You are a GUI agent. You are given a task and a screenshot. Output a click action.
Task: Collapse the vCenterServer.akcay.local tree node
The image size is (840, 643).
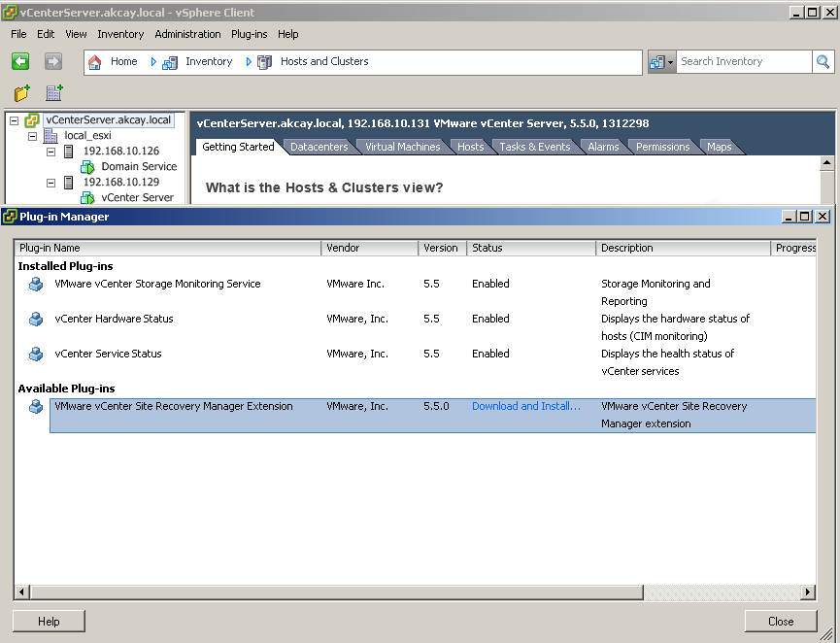[x=15, y=120]
